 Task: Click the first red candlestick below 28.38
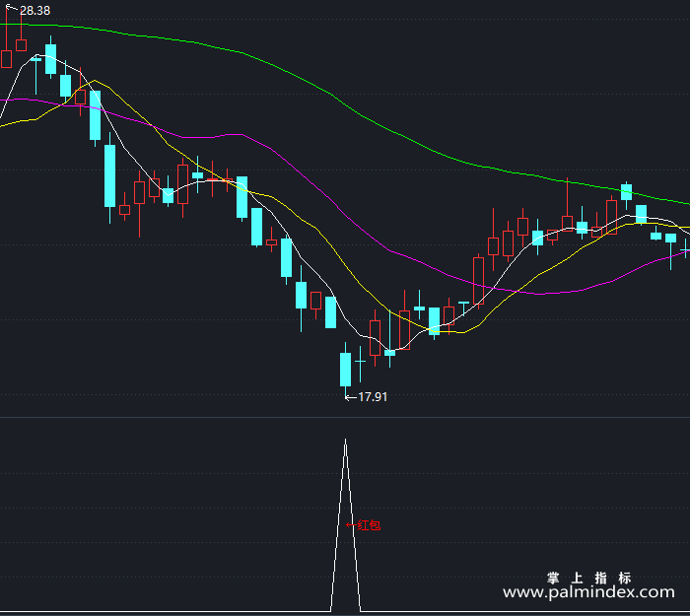(x=6, y=59)
